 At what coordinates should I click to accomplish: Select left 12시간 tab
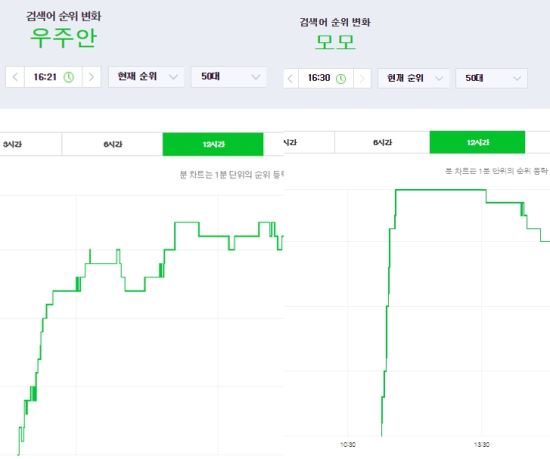coord(213,144)
